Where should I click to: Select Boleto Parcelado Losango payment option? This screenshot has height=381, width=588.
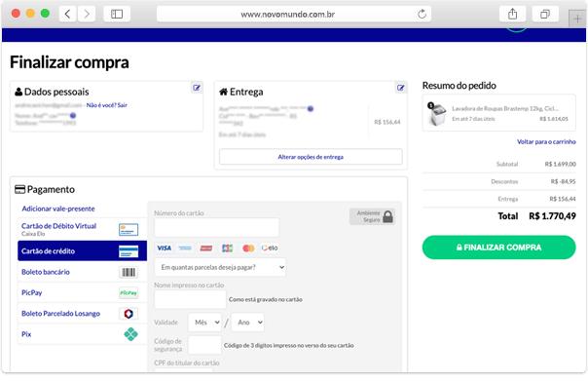[x=82, y=314]
